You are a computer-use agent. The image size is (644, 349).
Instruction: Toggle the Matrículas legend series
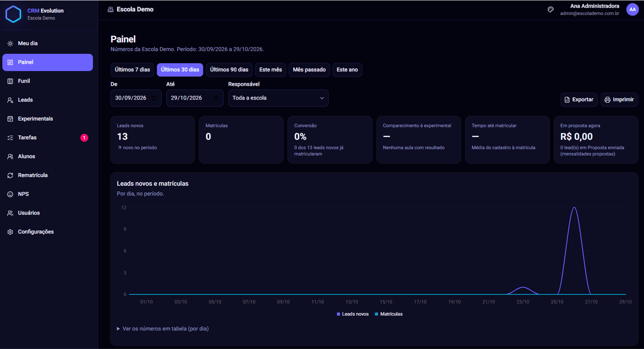(x=389, y=314)
